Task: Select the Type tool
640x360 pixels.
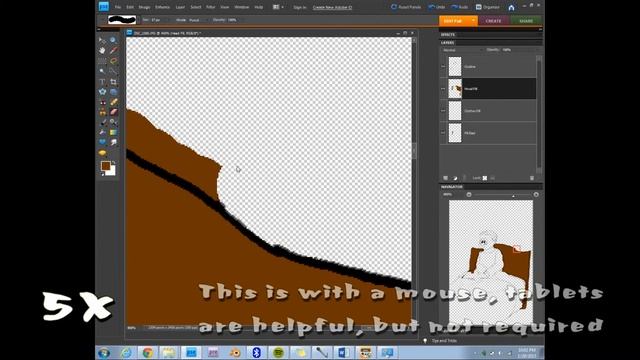Action: click(x=102, y=82)
